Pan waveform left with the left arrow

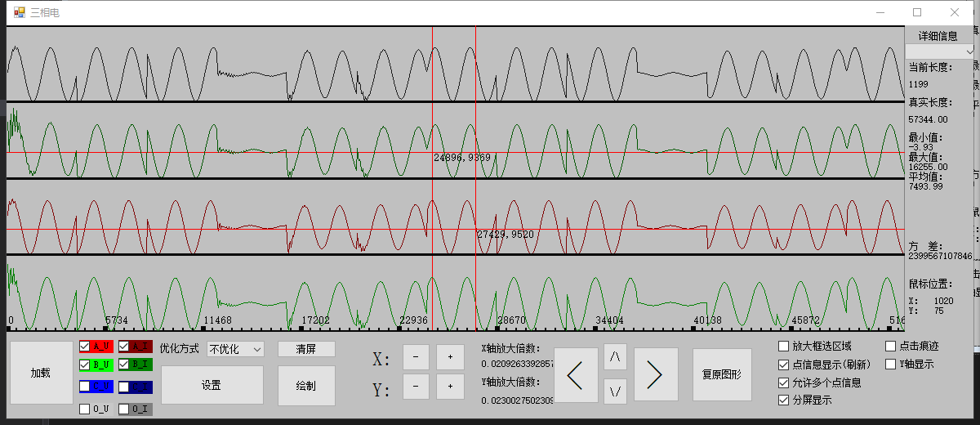coord(576,374)
